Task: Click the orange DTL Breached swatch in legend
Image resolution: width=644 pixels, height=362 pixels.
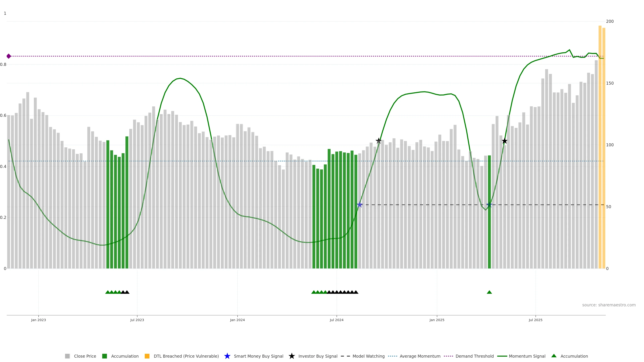Action: pyautogui.click(x=147, y=356)
